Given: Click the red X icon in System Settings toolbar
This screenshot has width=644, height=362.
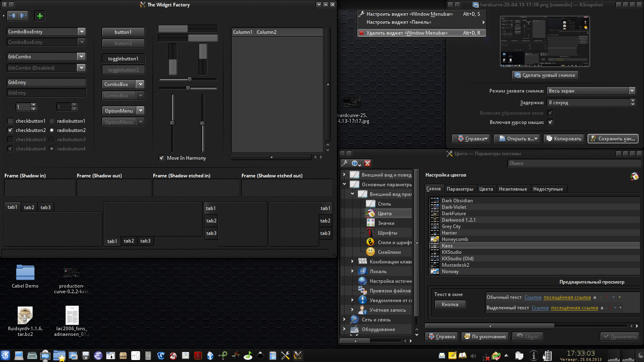Looking at the screenshot, I should [x=367, y=163].
